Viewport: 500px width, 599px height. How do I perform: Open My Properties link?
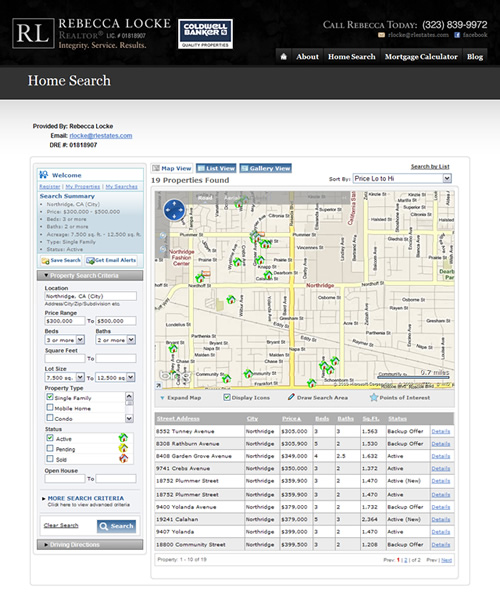83,186
